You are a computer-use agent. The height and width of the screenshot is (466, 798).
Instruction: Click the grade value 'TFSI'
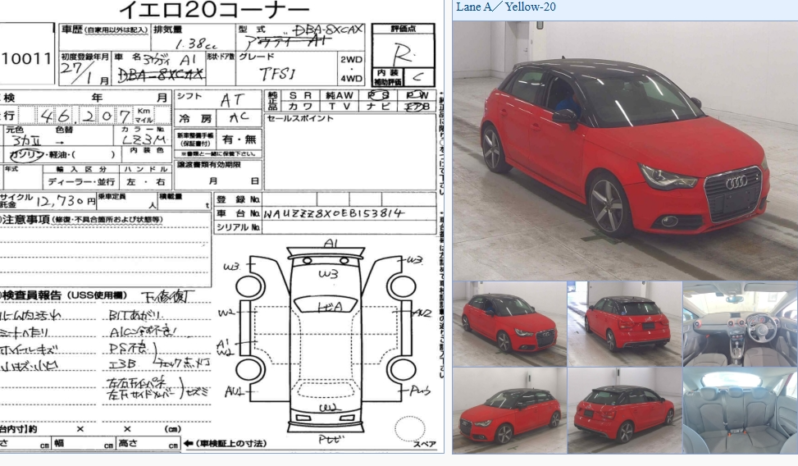tap(277, 74)
